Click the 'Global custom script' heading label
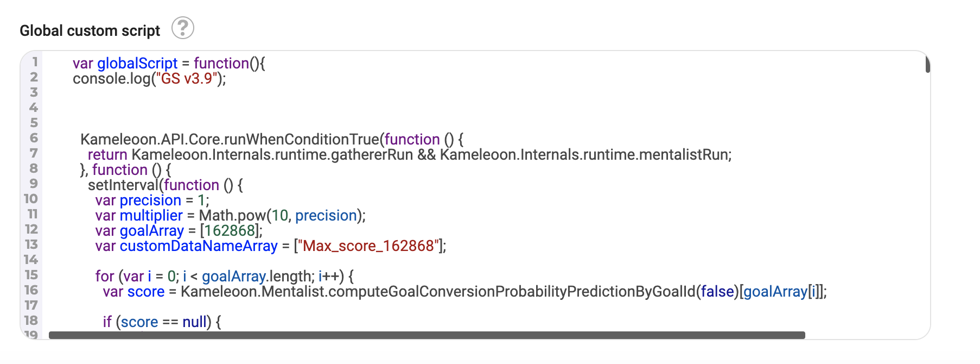This screenshot has width=980, height=364. tap(90, 31)
